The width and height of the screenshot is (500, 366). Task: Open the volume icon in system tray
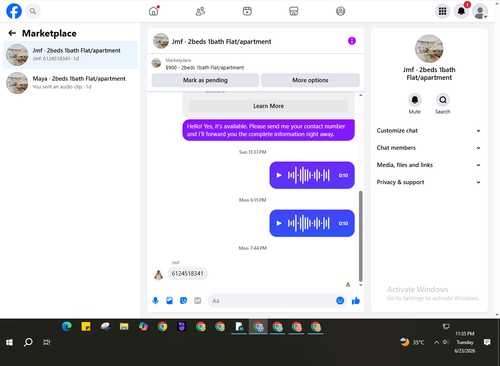click(446, 342)
